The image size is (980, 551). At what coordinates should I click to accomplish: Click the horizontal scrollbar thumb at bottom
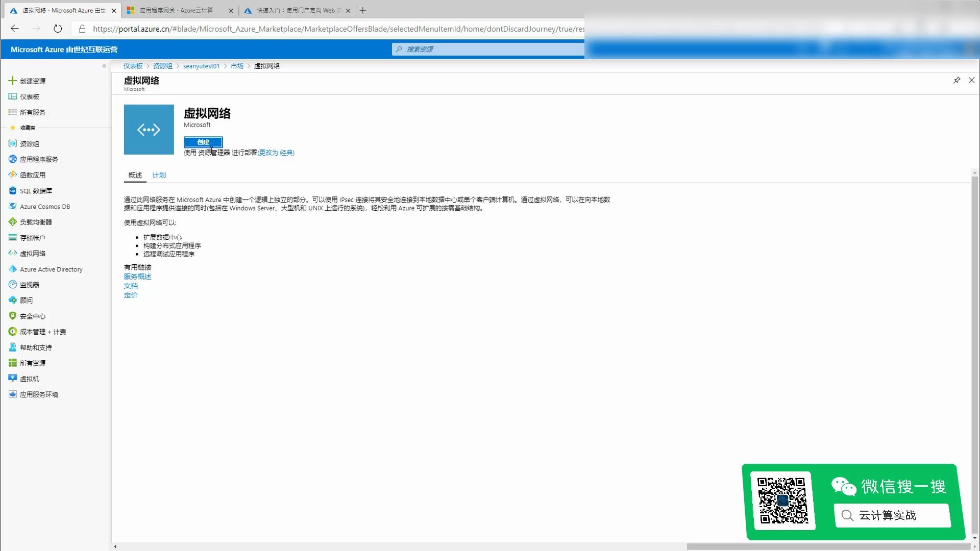[828, 546]
